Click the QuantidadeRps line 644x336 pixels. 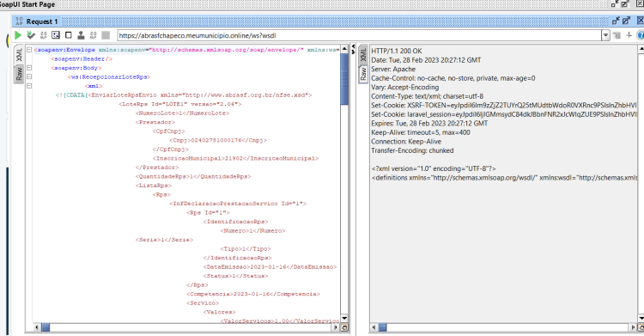(x=193, y=176)
